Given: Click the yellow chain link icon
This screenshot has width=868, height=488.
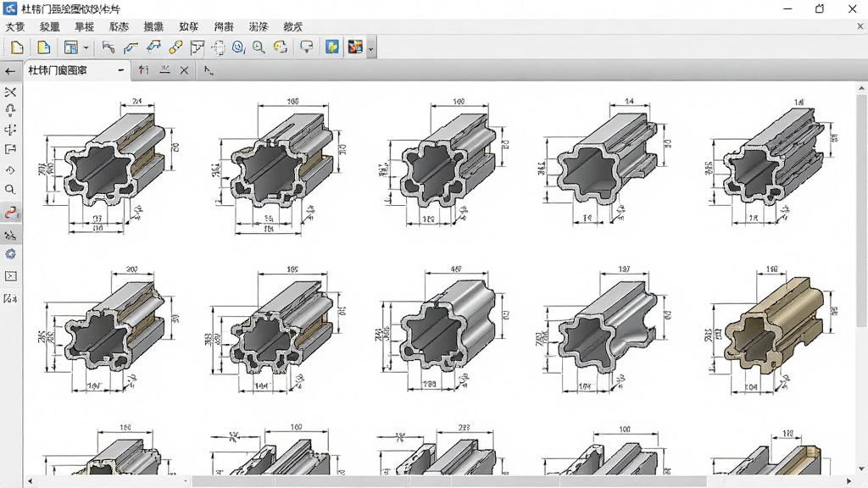Looking at the screenshot, I should pyautogui.click(x=175, y=47).
